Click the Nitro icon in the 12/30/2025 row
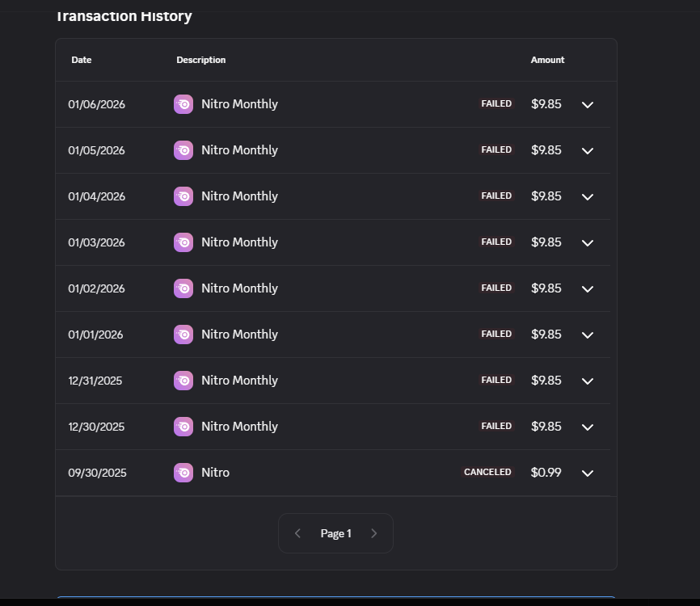Screen dimensions: 700x606 pos(183,427)
